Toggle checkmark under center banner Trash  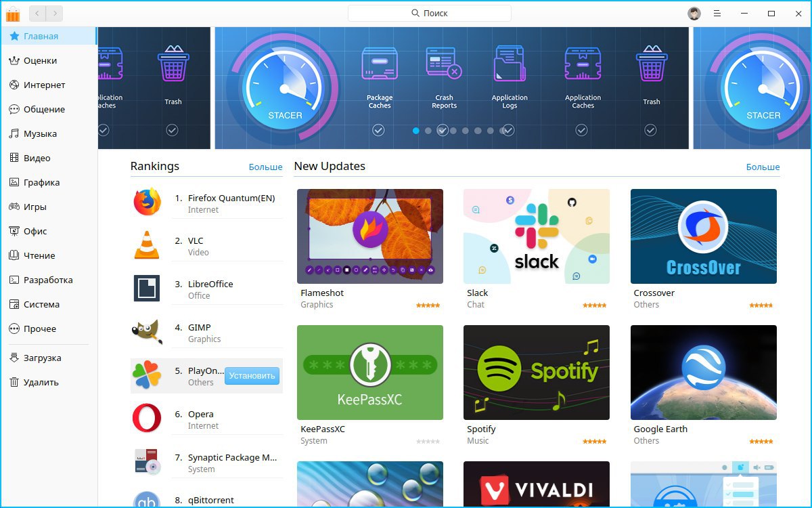[x=650, y=129]
